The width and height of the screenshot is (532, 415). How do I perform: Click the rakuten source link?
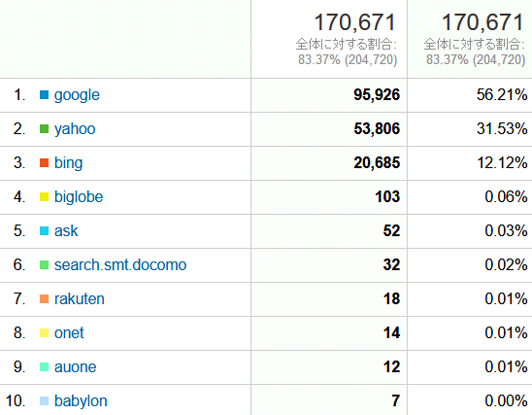coord(80,298)
